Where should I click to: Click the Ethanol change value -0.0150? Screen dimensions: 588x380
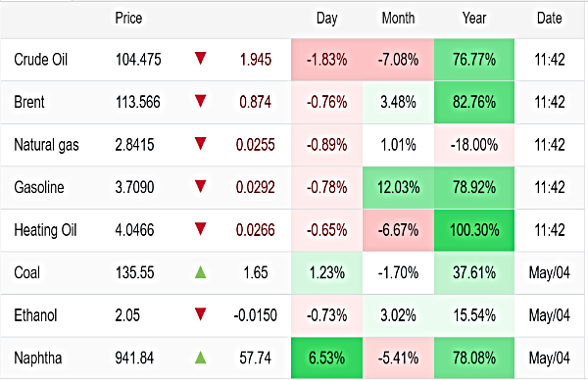pyautogui.click(x=256, y=315)
